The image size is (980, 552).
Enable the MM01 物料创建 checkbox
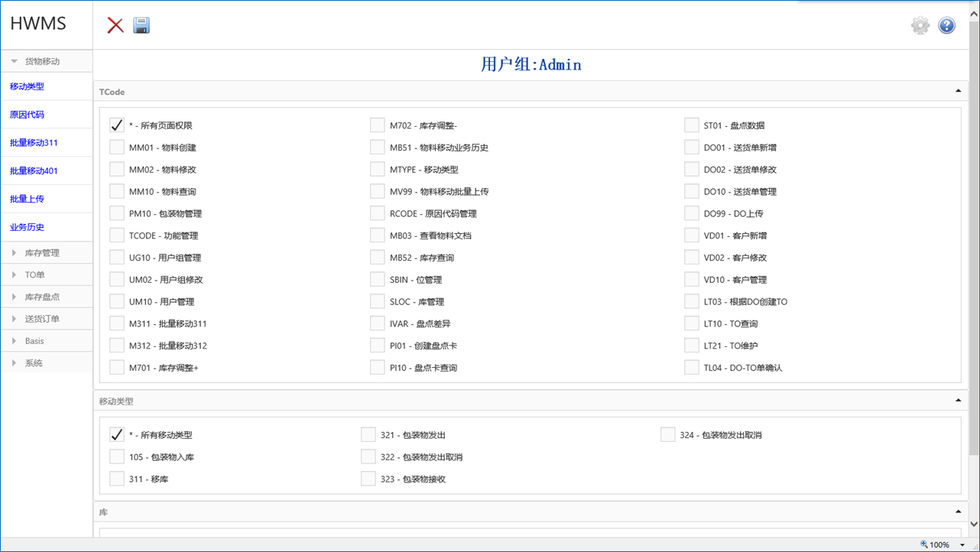pyautogui.click(x=117, y=148)
